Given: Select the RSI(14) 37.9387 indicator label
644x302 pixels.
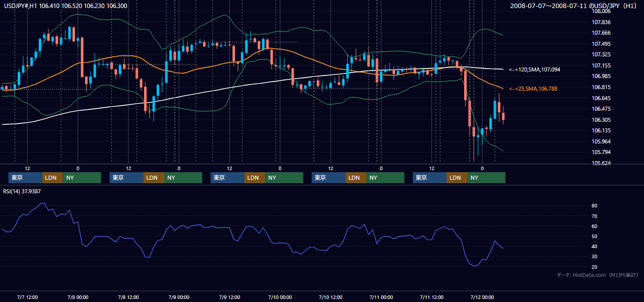Looking at the screenshot, I should point(22,191).
